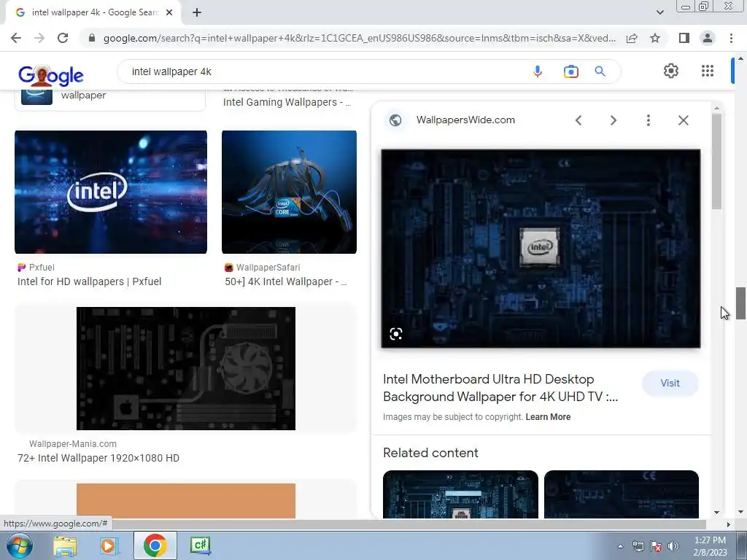Open the left related content thumbnail
747x560 pixels.
460,494
